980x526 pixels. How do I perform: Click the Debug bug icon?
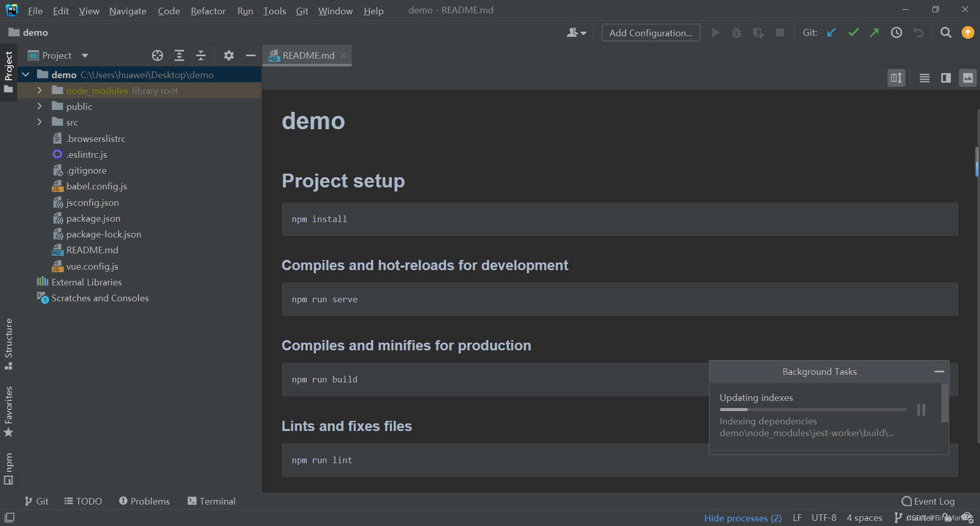pyautogui.click(x=737, y=33)
